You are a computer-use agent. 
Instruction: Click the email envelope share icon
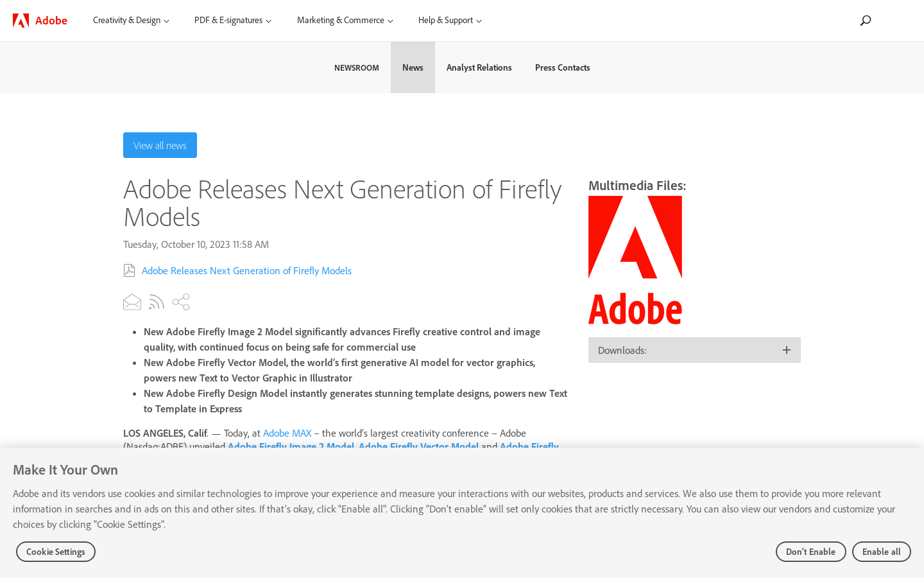click(132, 302)
